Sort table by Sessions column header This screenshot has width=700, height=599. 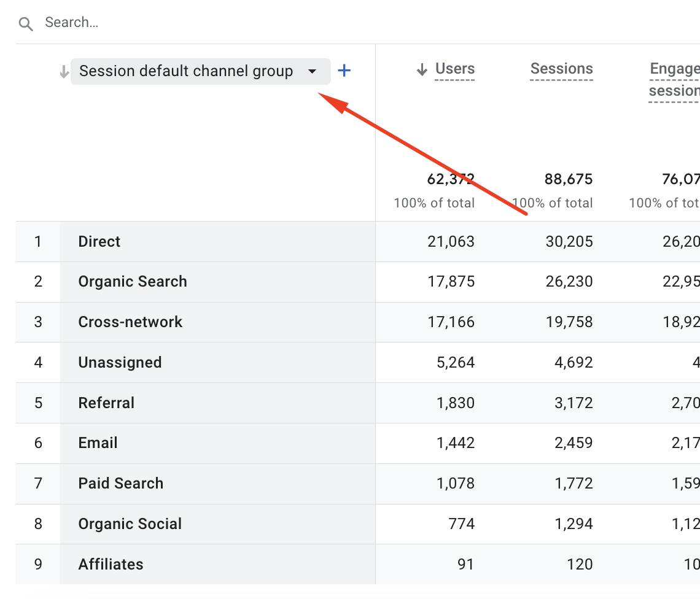(561, 69)
